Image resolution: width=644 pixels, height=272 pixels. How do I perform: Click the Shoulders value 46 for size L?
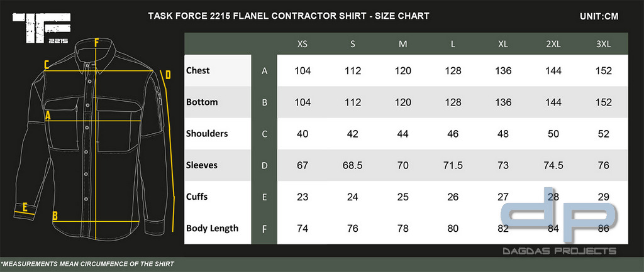(x=453, y=134)
